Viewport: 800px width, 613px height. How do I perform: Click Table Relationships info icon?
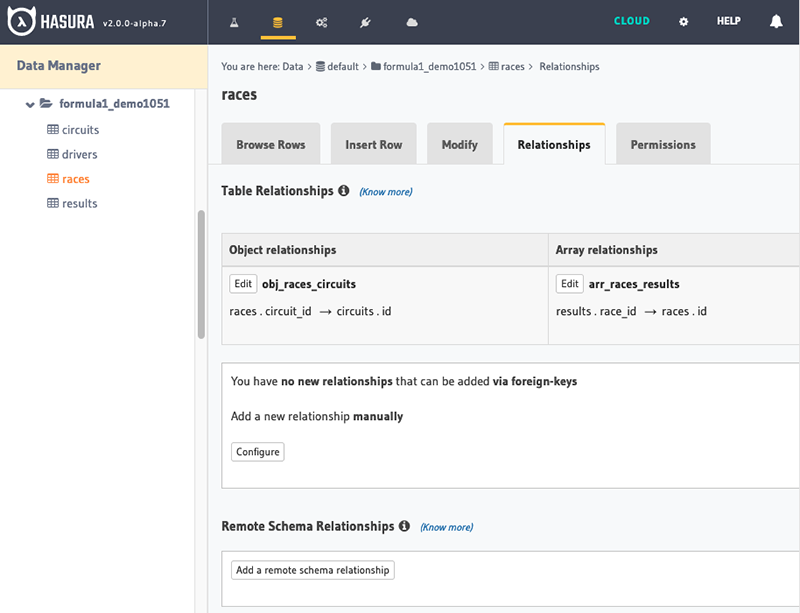point(344,190)
